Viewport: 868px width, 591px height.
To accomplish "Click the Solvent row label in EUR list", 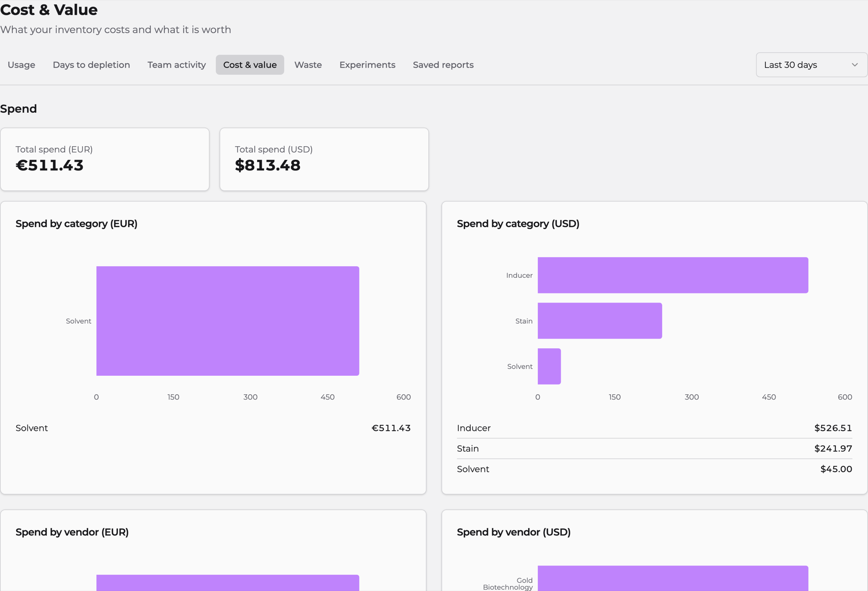I will (32, 428).
